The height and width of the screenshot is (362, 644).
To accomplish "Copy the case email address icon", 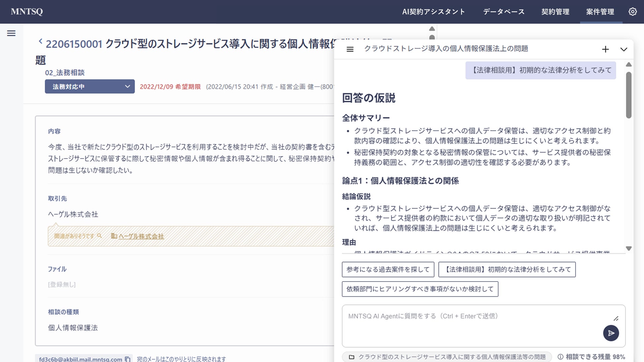I will 127,359.
